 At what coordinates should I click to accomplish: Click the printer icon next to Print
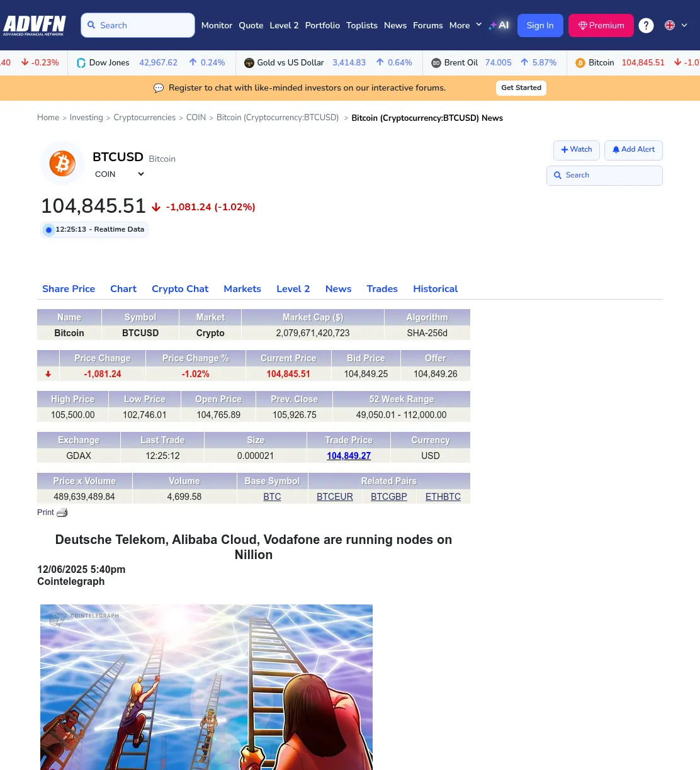[x=62, y=512]
